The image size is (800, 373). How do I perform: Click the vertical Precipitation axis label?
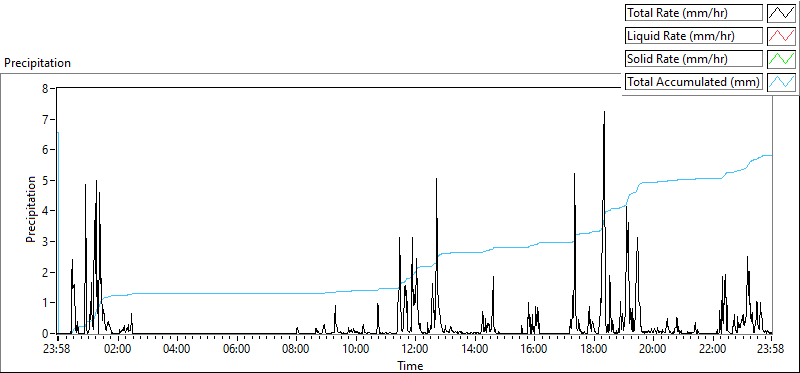point(31,209)
